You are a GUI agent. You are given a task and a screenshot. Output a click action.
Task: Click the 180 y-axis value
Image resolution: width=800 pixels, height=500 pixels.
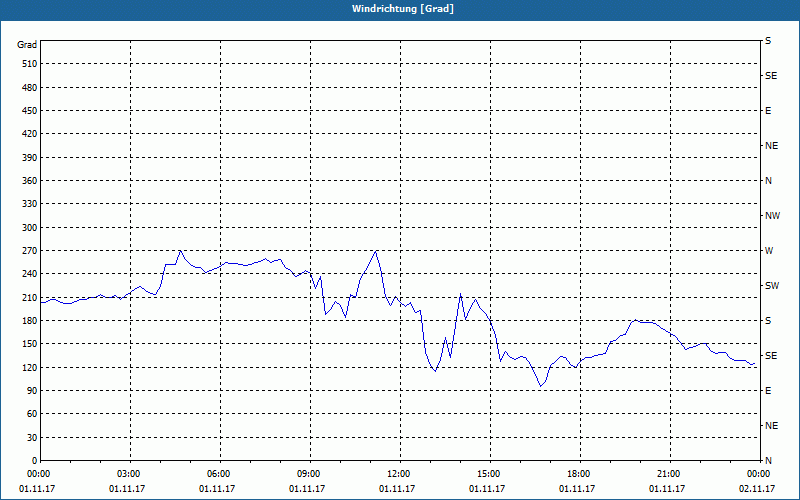click(30, 321)
